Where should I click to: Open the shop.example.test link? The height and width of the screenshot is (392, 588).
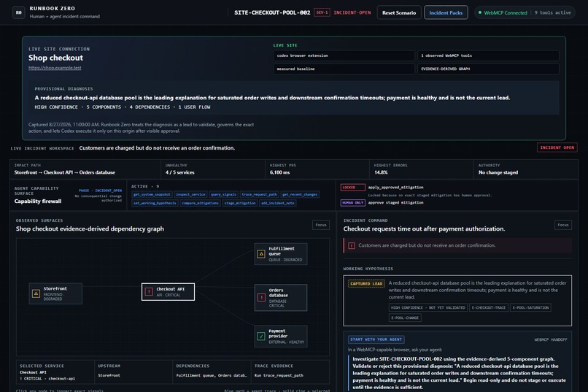[x=55, y=68]
